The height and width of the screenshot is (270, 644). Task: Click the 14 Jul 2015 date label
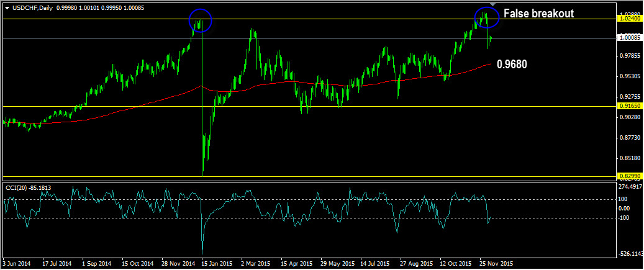point(375,263)
